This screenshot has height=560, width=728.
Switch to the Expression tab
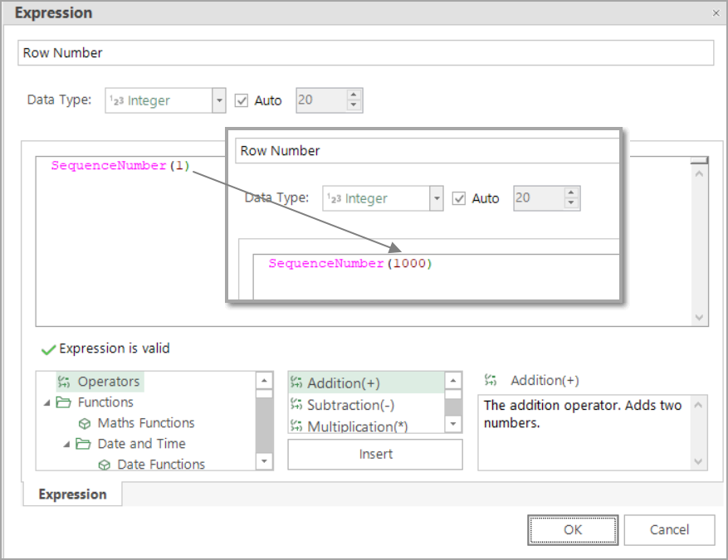coord(72,494)
